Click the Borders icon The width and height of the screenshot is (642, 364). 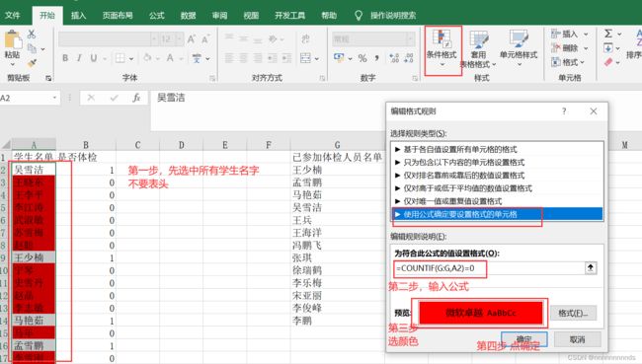point(120,58)
